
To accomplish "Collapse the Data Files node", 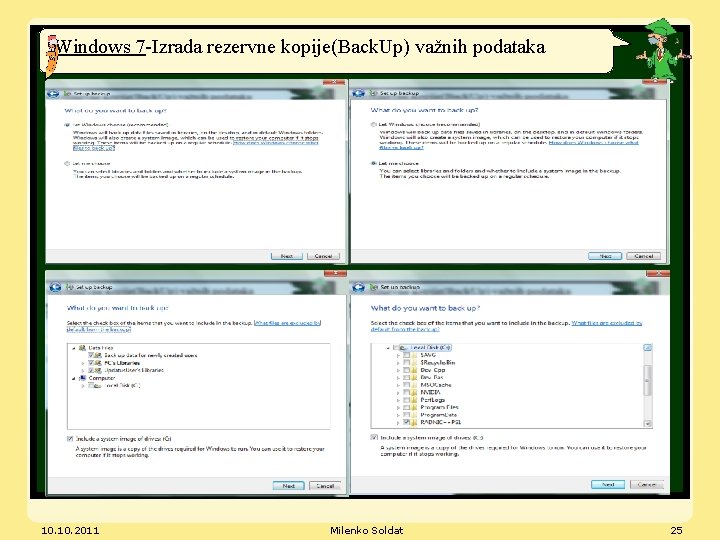I will click(x=73, y=348).
